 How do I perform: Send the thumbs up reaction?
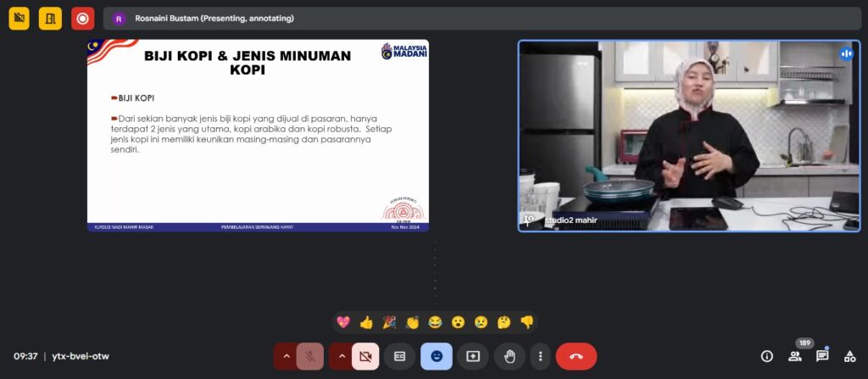point(366,322)
